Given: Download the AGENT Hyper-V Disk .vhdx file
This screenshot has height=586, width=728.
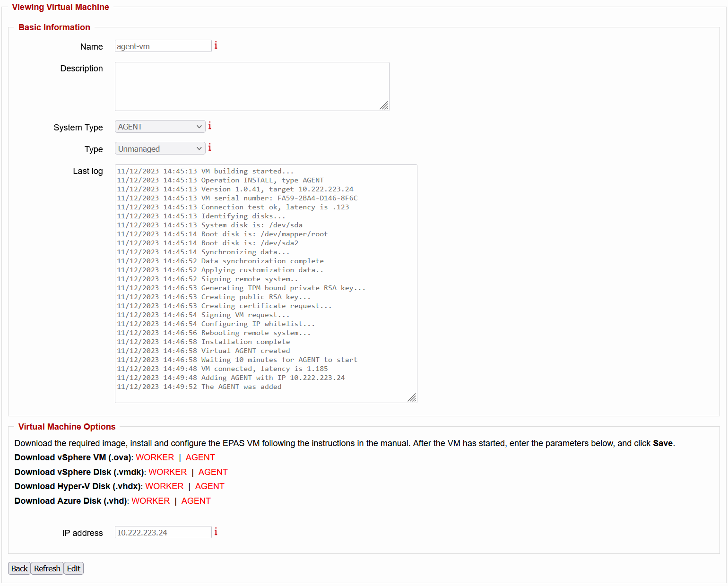Looking at the screenshot, I should 209,486.
